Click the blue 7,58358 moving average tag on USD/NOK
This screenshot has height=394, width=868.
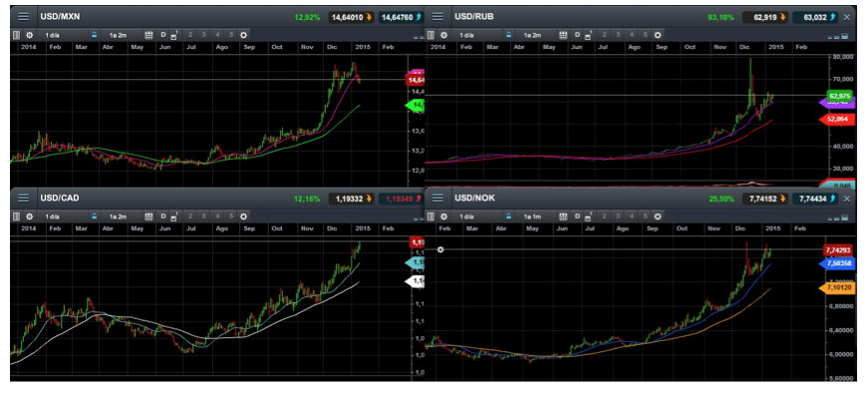tap(837, 263)
